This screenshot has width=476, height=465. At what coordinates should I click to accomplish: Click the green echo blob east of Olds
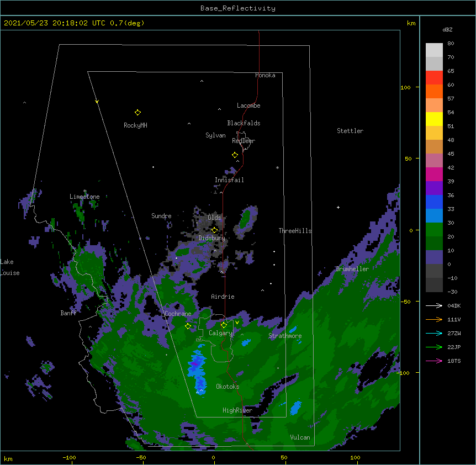[245, 219]
